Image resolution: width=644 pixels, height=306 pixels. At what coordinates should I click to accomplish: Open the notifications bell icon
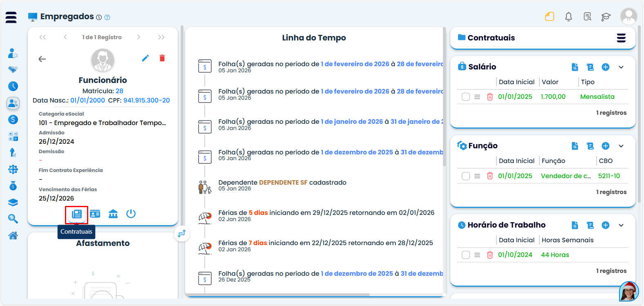click(x=568, y=17)
